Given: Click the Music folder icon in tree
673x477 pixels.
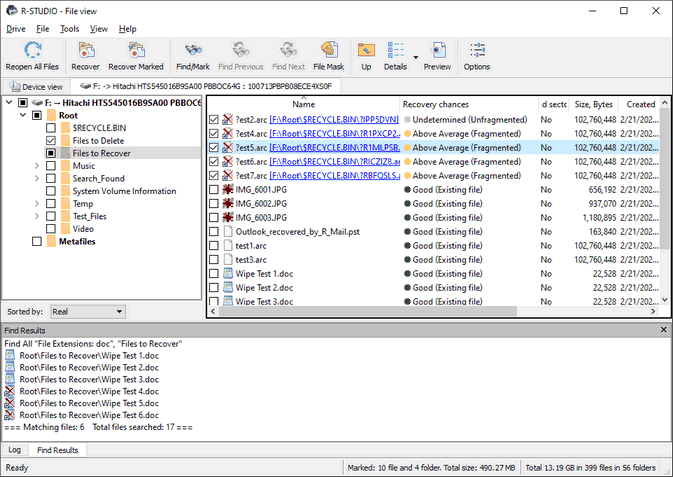Looking at the screenshot, I should tap(65, 166).
